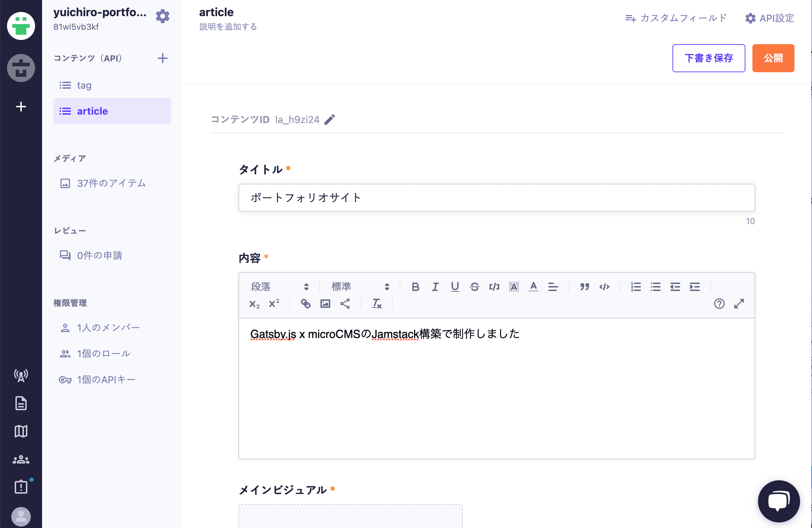Toggle bold formatting in the editor
The height and width of the screenshot is (528, 812).
(x=415, y=287)
